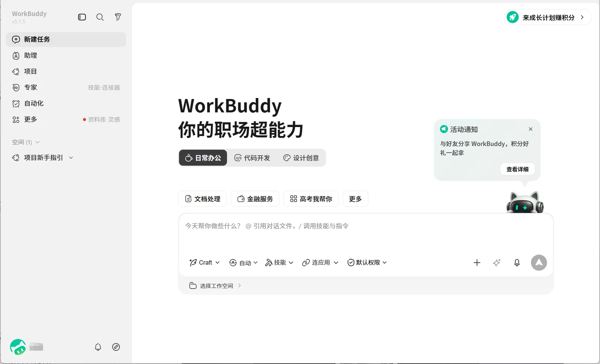Switch to the 日常办公 tab
Screen dimensions: 600x364
pos(203,158)
